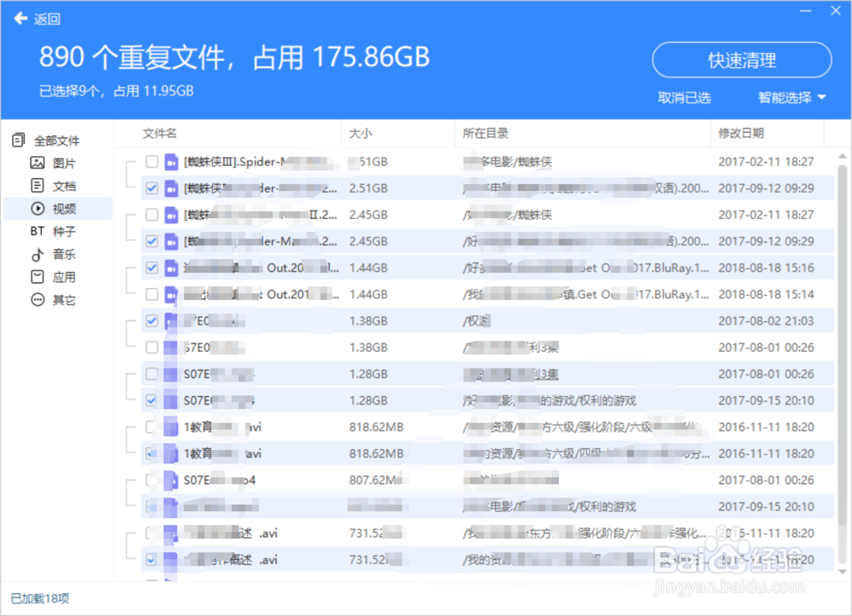The width and height of the screenshot is (852, 616).
Task: Click the 全部文件 list icon at sidebar top
Action: tap(17, 140)
